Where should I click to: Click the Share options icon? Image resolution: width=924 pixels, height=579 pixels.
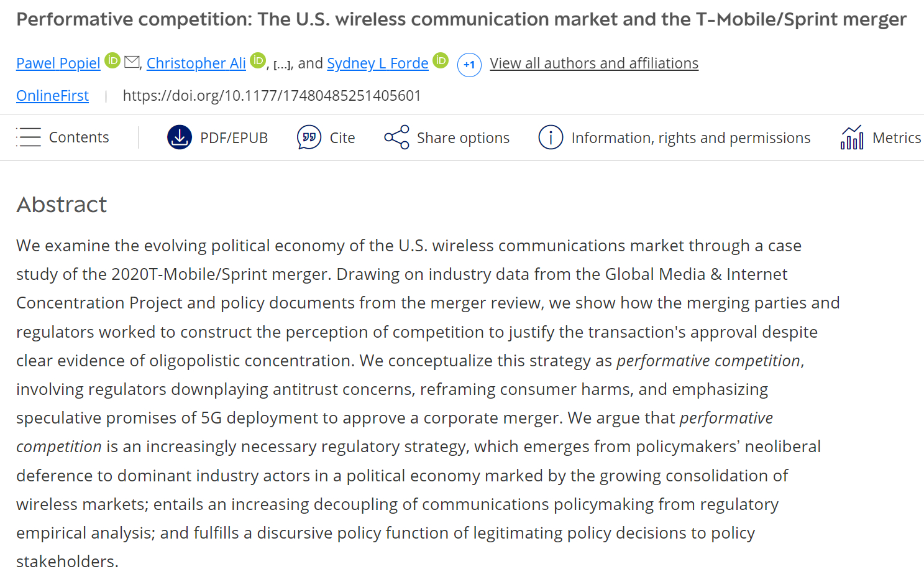(396, 137)
